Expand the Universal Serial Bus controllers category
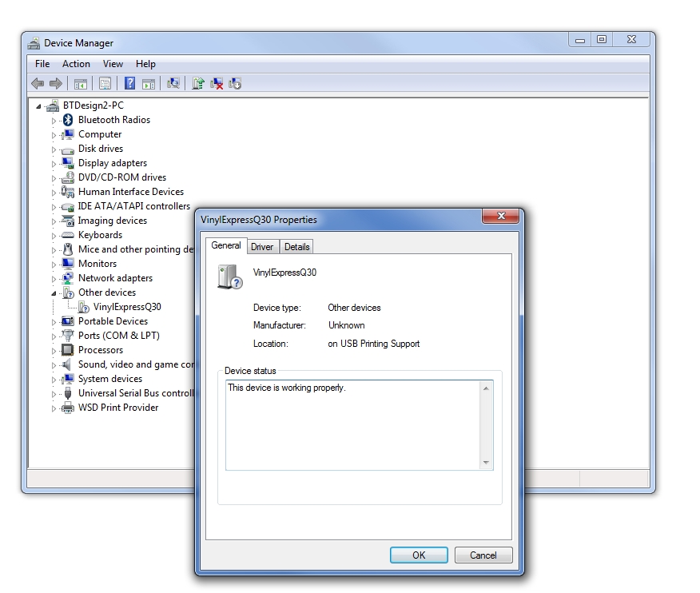The width and height of the screenshot is (700, 593). pos(54,394)
